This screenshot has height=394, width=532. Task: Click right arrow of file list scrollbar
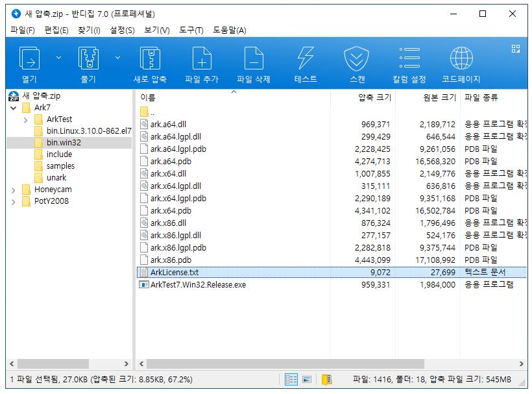tap(522, 363)
